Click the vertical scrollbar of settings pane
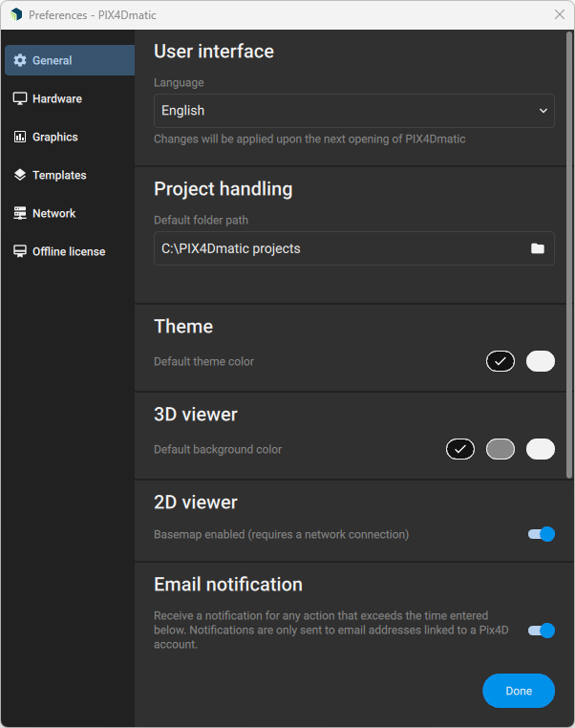Screen dimensions: 575x728 pyautogui.click(x=569, y=255)
